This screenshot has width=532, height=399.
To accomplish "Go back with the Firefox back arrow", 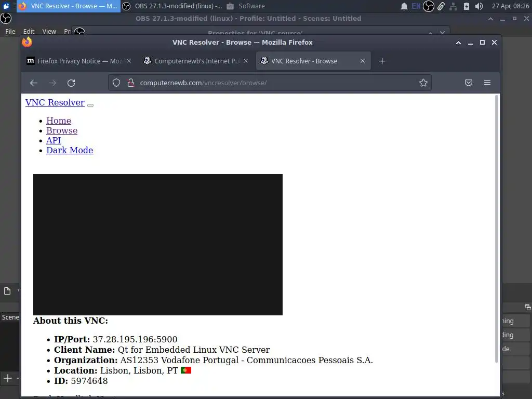I will (x=34, y=83).
